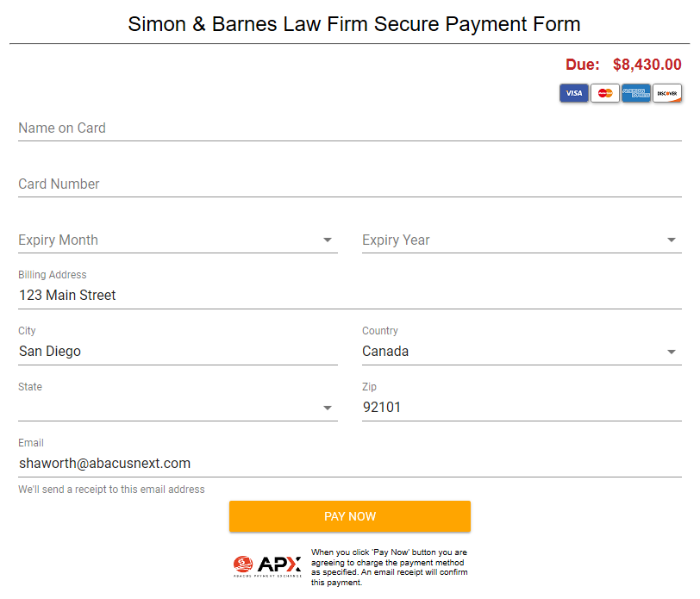700x599 pixels.
Task: Click the Pay Now button
Action: 349,516
